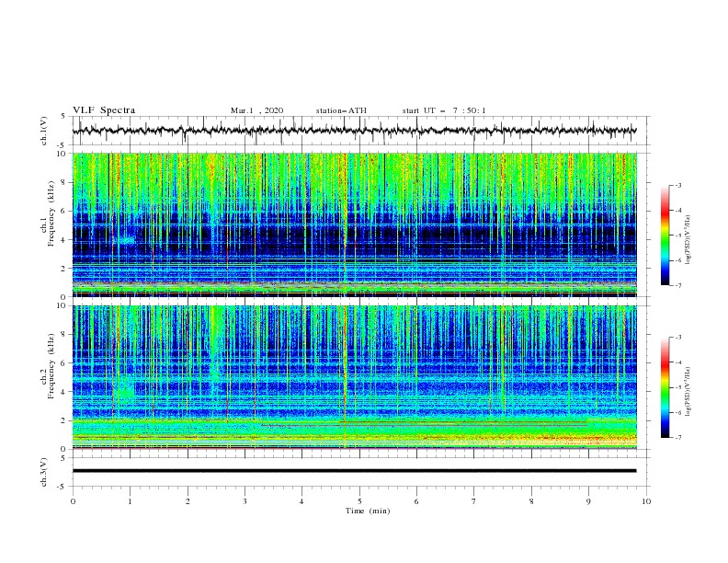The height and width of the screenshot is (563, 728).
Task: Click the "station=ATH" header label
Action: tap(341, 110)
